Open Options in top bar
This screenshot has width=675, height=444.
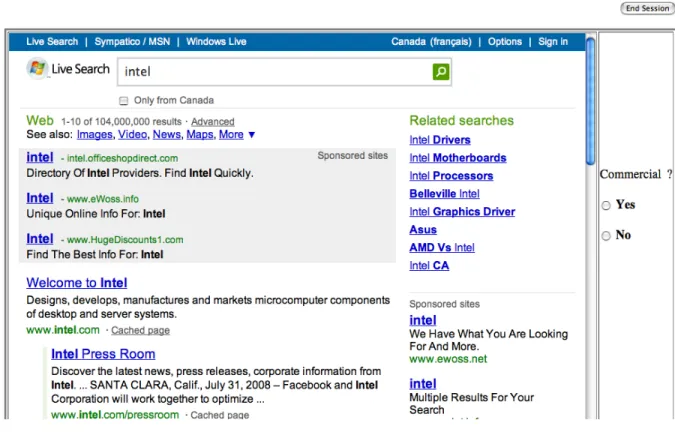[x=505, y=42]
